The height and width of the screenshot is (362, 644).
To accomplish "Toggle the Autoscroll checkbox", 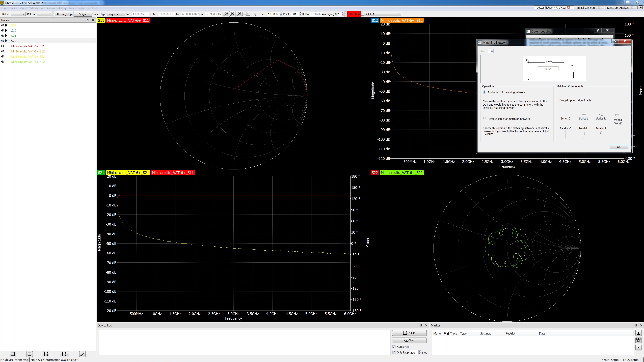I will click(394, 347).
